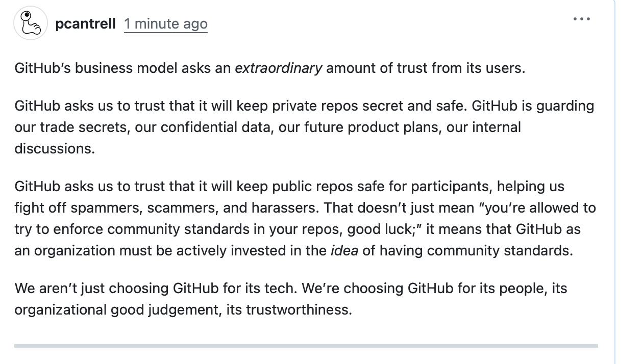Screen dimensions: 643x364
Task: Open the three-dot comment options menu
Action: [581, 19]
